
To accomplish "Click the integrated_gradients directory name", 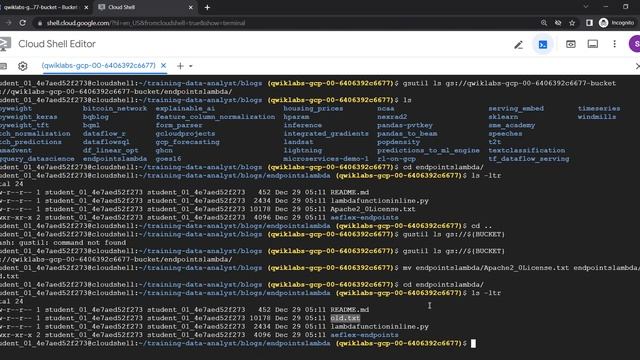I will coord(326,133).
